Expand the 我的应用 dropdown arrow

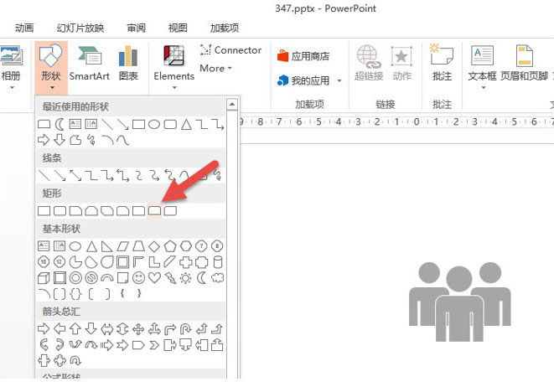[339, 81]
